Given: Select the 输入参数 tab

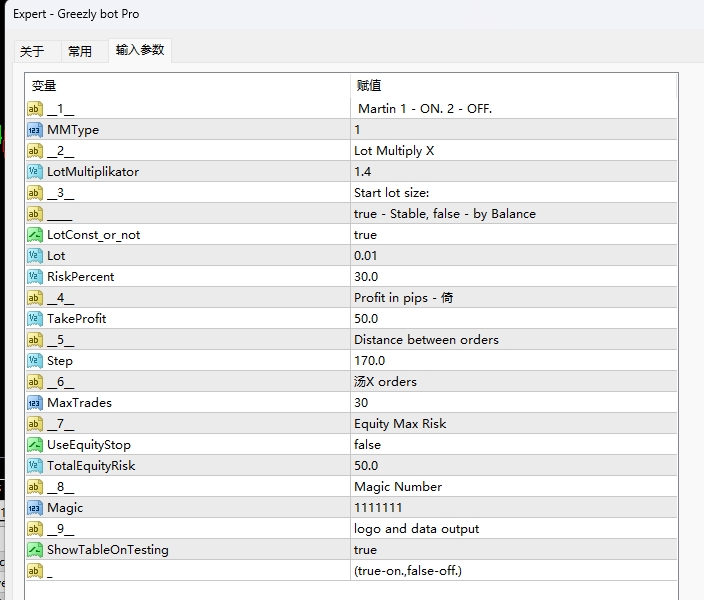Looking at the screenshot, I should click(x=140, y=50).
